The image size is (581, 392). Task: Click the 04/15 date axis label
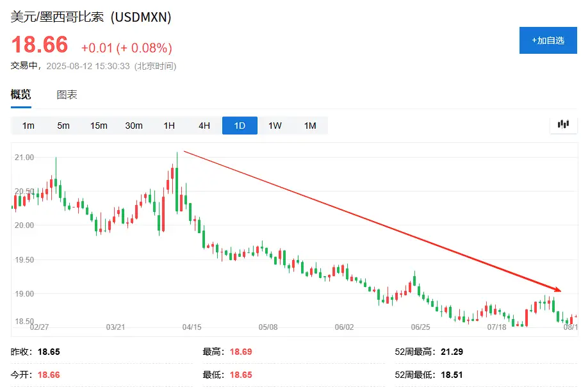coord(192,327)
